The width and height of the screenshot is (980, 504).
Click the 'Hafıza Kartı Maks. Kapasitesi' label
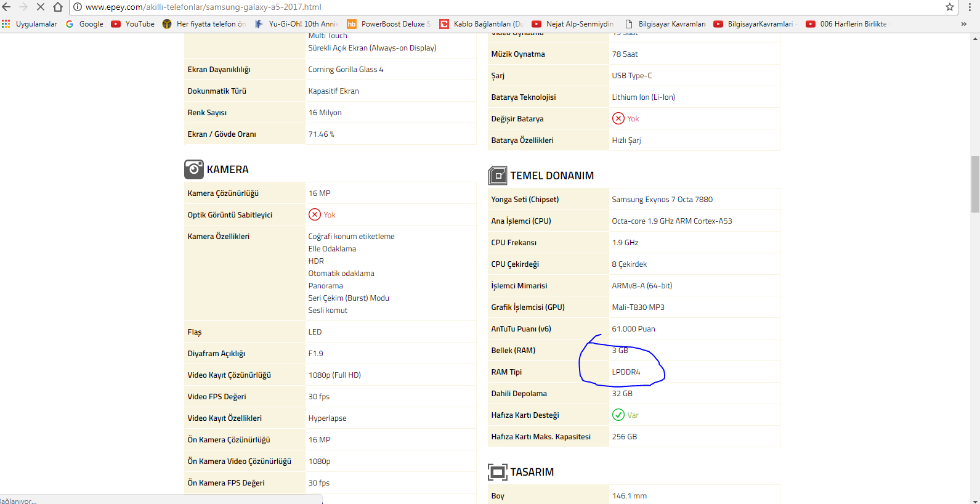541,437
